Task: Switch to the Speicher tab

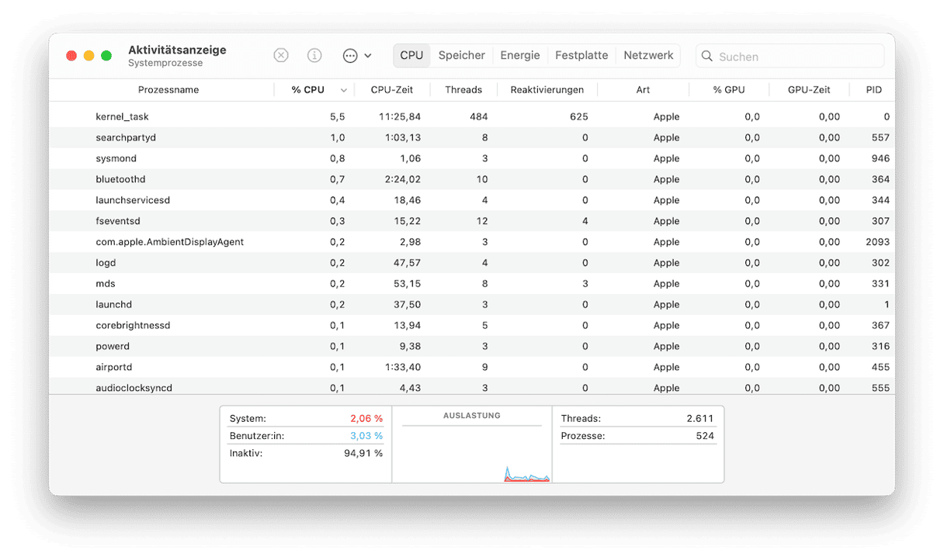Action: coord(461,55)
